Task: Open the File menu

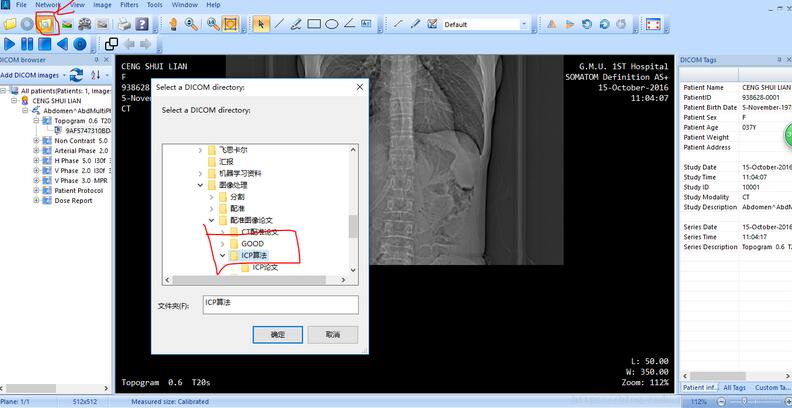Action: (21, 5)
